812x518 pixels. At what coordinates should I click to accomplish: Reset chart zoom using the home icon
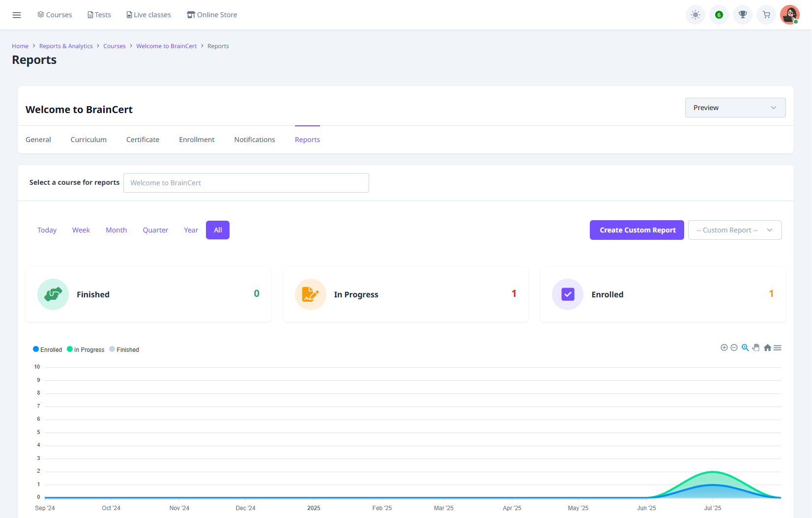pos(767,347)
